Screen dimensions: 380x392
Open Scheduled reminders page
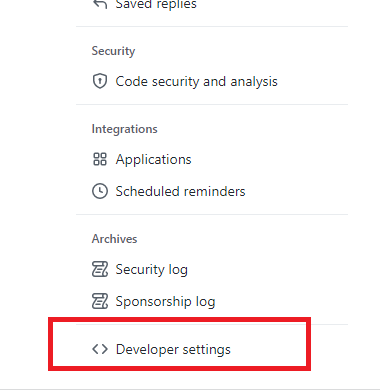point(180,191)
